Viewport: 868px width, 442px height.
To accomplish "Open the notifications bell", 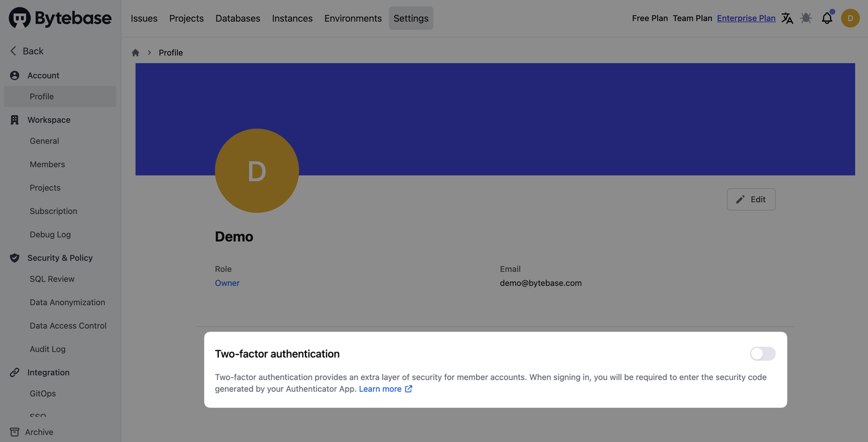I will (826, 18).
